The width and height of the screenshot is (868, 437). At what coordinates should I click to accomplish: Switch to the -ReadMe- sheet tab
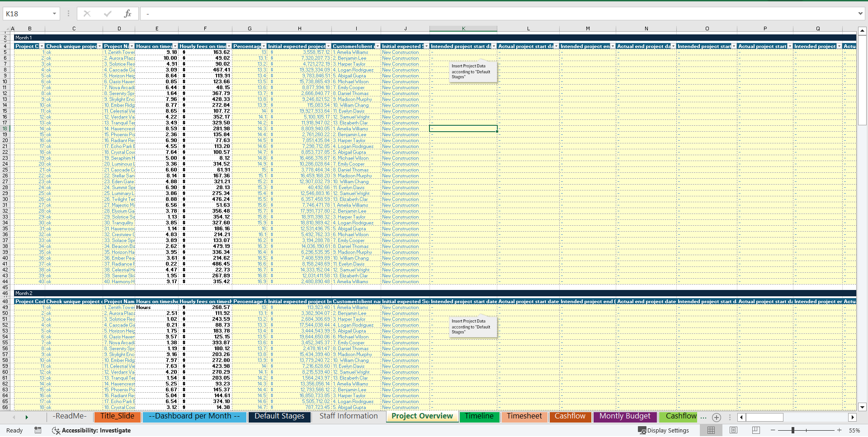pyautogui.click(x=70, y=416)
